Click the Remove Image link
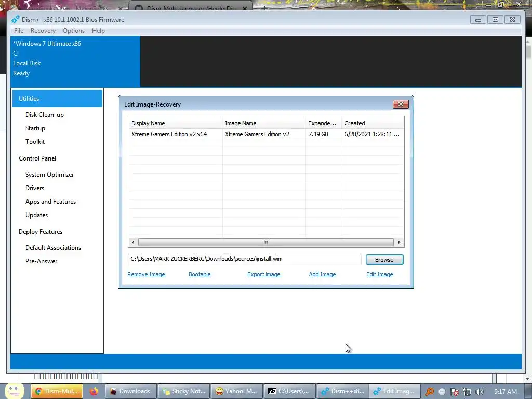The height and width of the screenshot is (399, 532). [x=146, y=274]
